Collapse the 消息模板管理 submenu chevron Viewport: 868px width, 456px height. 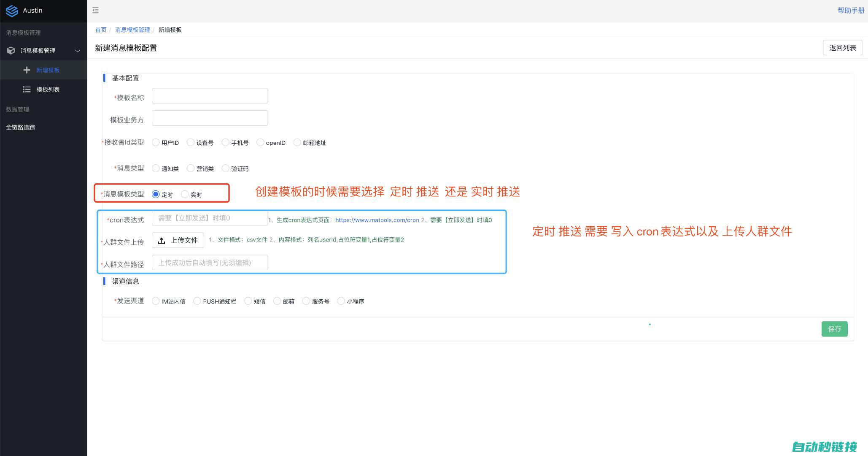78,51
